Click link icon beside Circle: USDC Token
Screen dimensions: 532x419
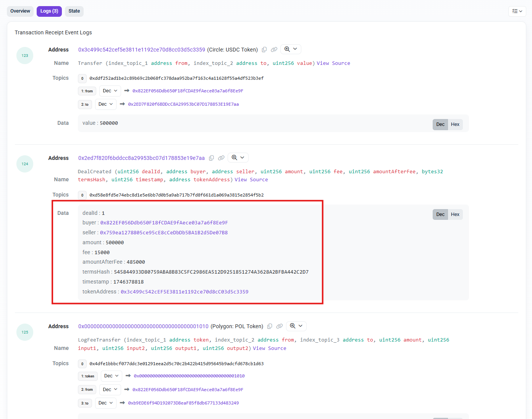point(274,50)
